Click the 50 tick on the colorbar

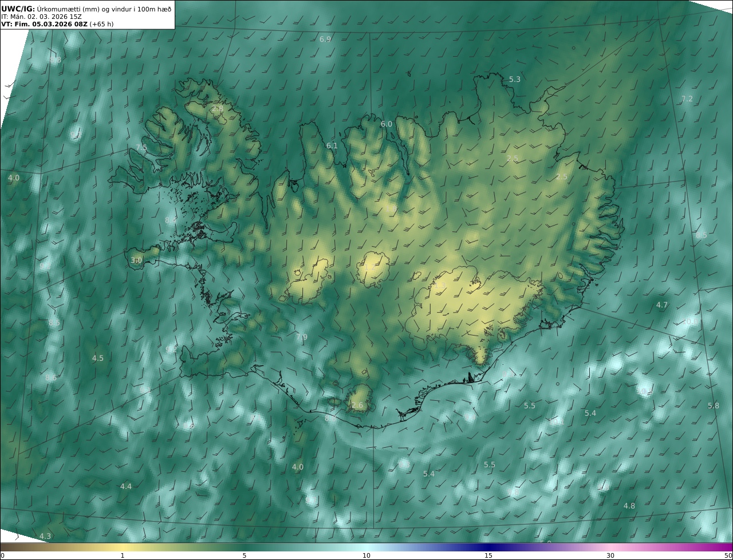728,555
